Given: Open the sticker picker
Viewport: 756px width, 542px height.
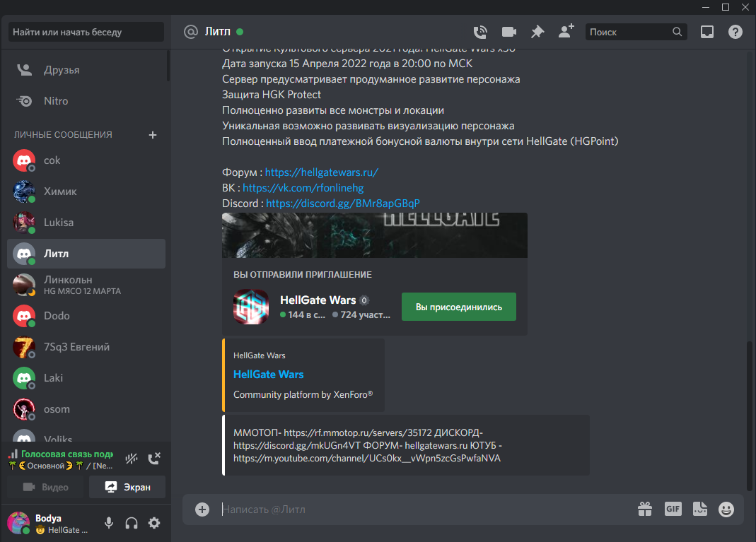Looking at the screenshot, I should click(x=699, y=509).
